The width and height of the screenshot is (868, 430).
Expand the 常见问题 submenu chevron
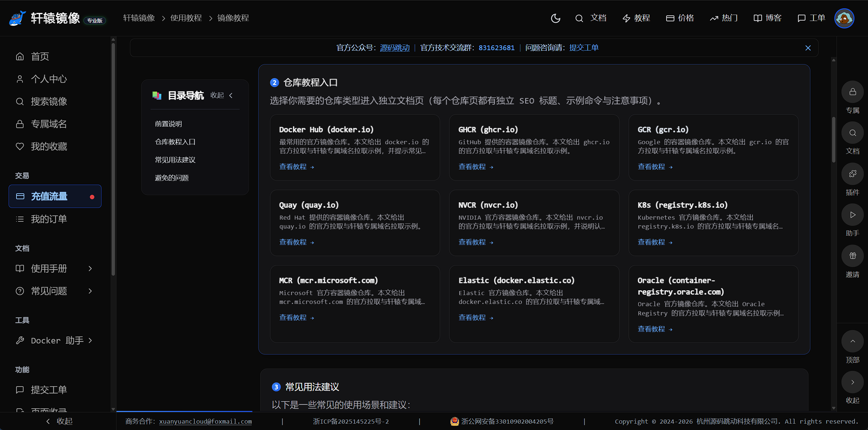(90, 291)
